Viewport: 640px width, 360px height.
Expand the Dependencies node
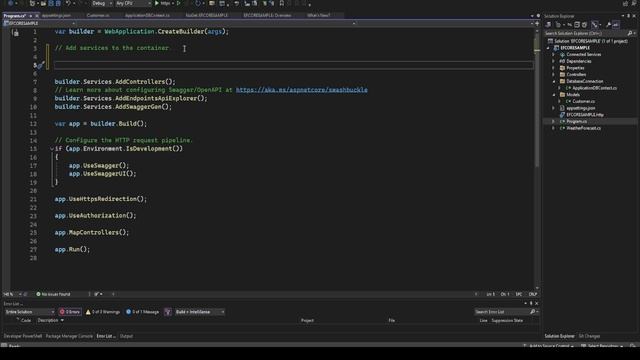click(x=554, y=61)
